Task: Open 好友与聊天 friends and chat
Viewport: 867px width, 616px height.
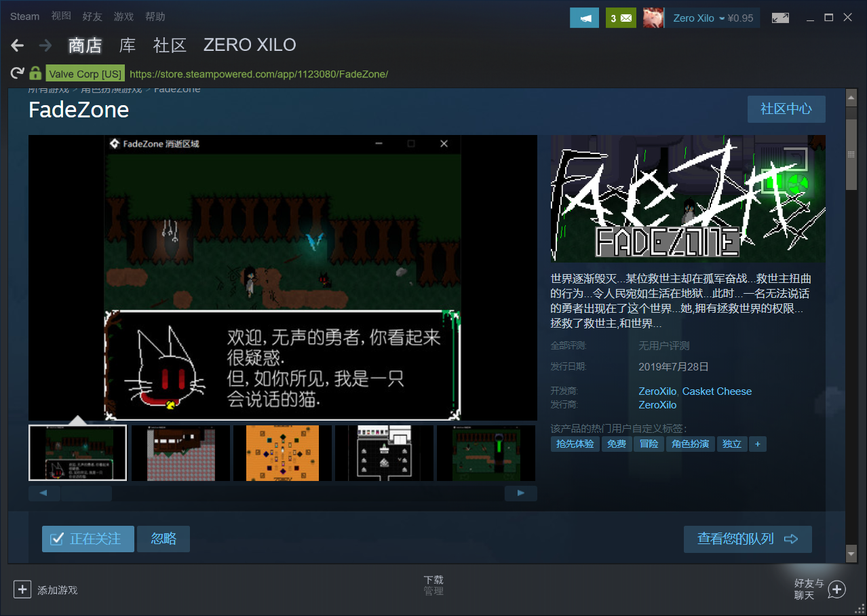Action: point(820,589)
